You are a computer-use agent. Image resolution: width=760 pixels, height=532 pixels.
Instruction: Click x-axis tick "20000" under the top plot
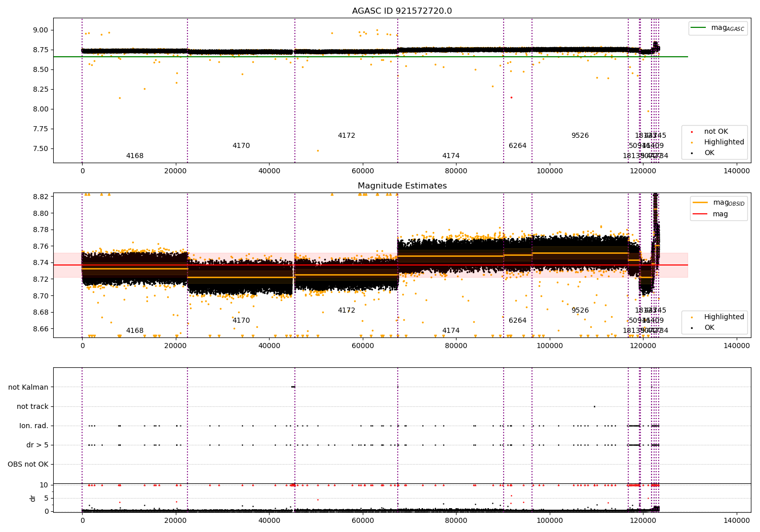(176, 171)
